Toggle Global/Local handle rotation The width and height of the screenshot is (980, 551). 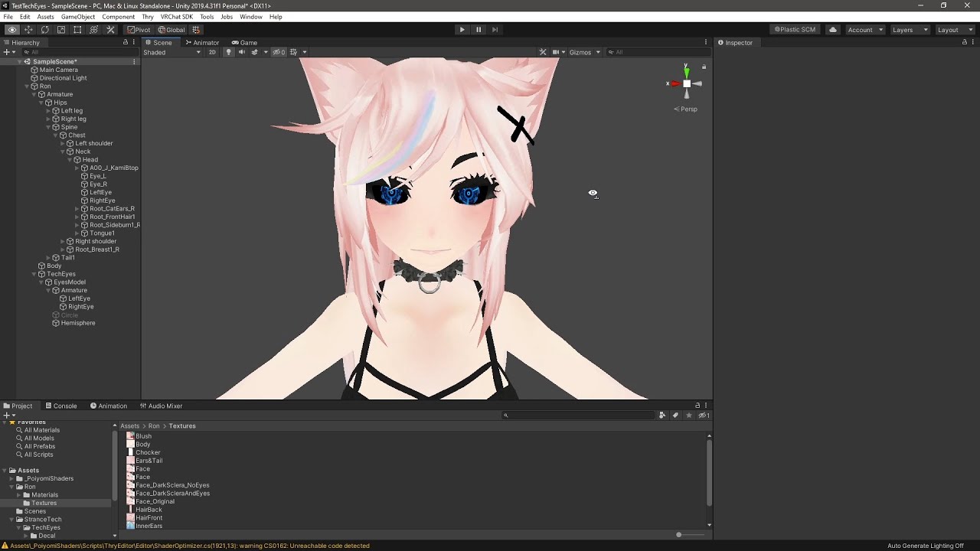[171, 30]
